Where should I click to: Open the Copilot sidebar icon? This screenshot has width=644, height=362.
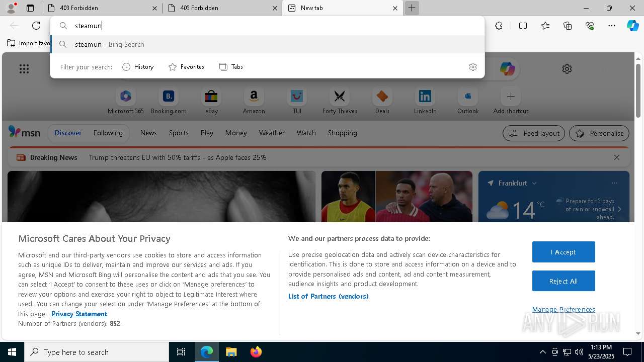point(632,26)
